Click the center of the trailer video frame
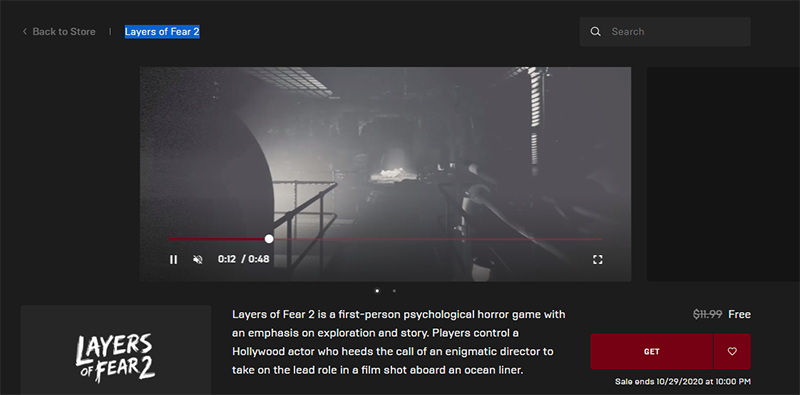 pos(385,174)
